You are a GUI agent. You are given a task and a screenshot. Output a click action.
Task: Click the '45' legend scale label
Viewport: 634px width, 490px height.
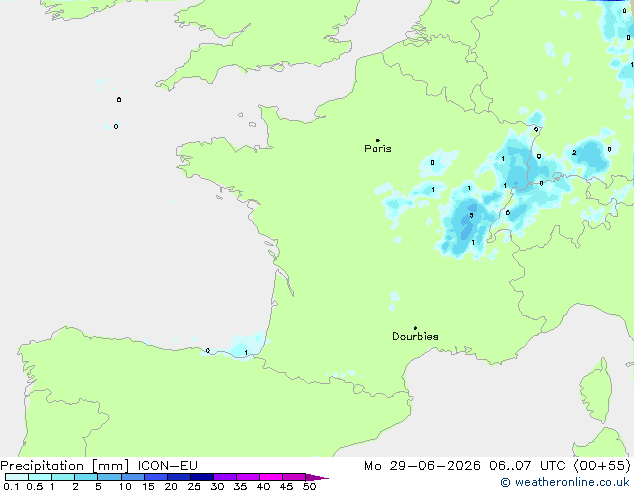(286, 486)
